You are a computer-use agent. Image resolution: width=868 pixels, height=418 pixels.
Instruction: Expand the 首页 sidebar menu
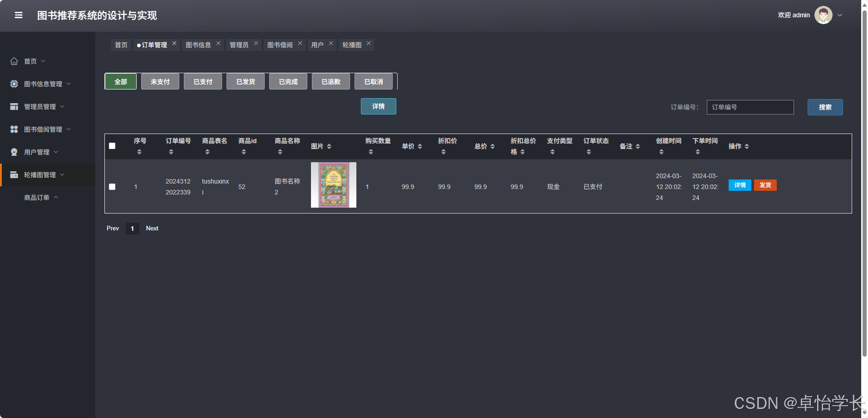pos(43,61)
